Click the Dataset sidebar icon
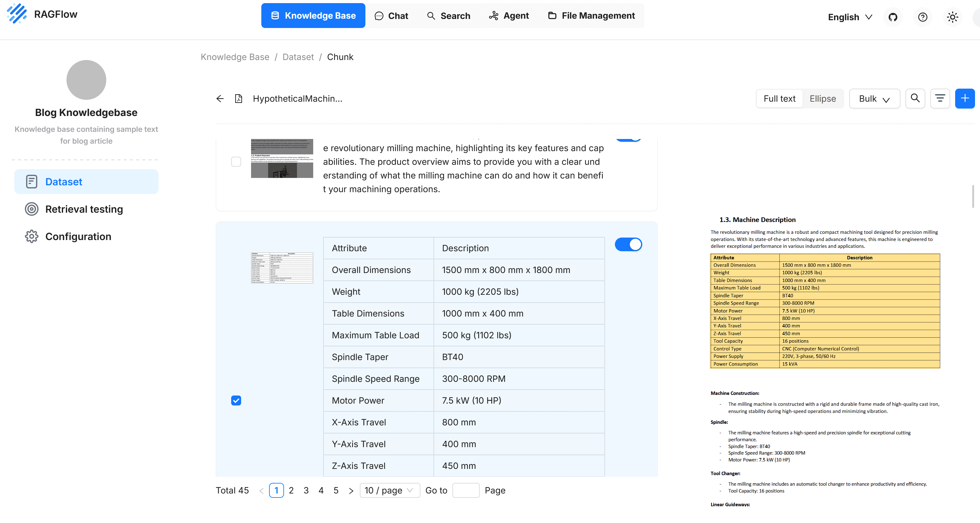The height and width of the screenshot is (523, 980). (32, 182)
